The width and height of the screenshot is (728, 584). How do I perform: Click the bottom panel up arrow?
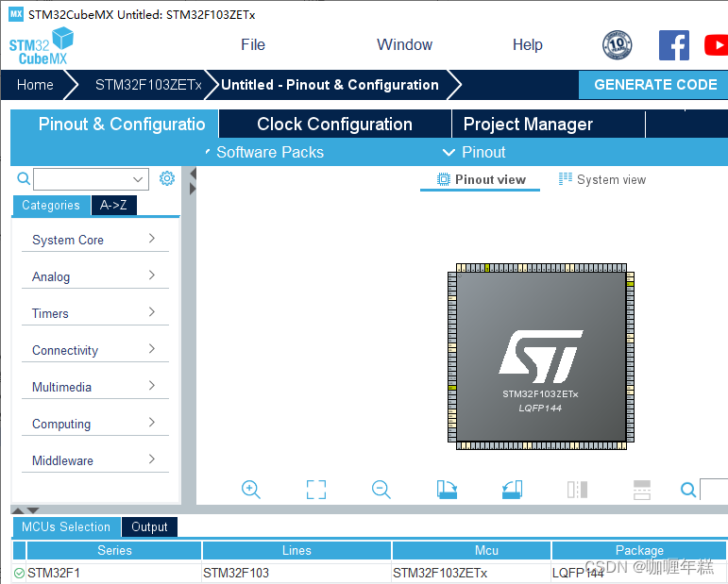[18, 510]
